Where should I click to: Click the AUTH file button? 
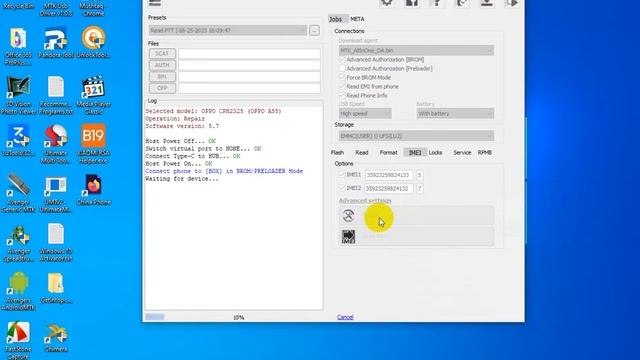(162, 65)
